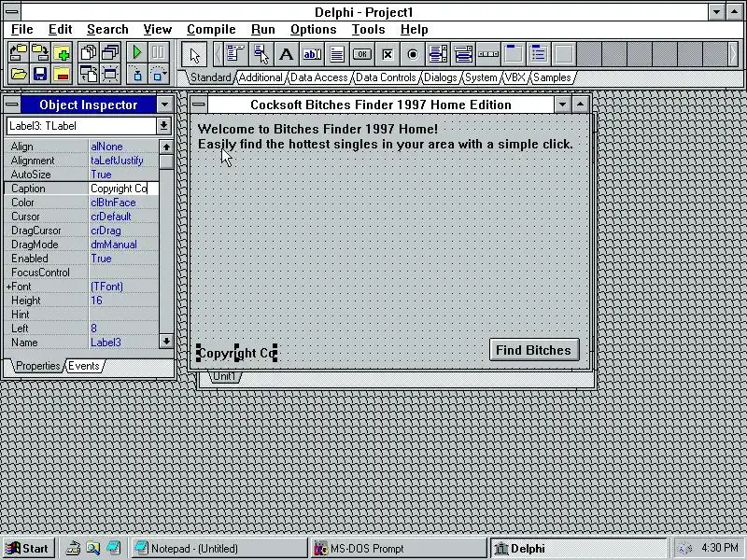Click the Object Inspector scrollbar up arrow

tap(166, 147)
